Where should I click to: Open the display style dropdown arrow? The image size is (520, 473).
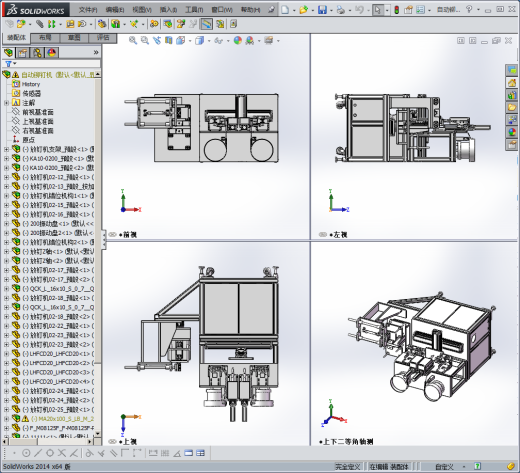[209, 41]
